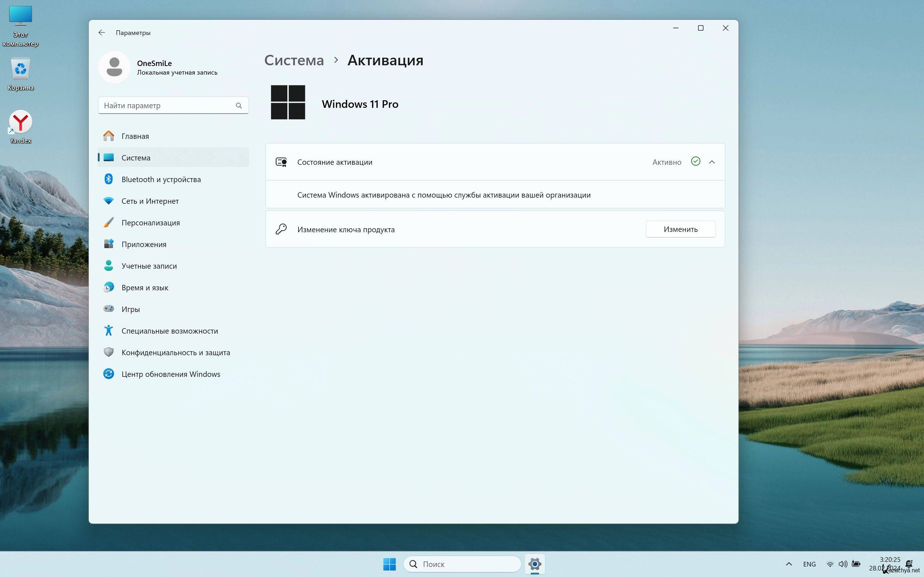The height and width of the screenshot is (577, 924).
Task: Go to Персонализация settings
Action: (151, 223)
